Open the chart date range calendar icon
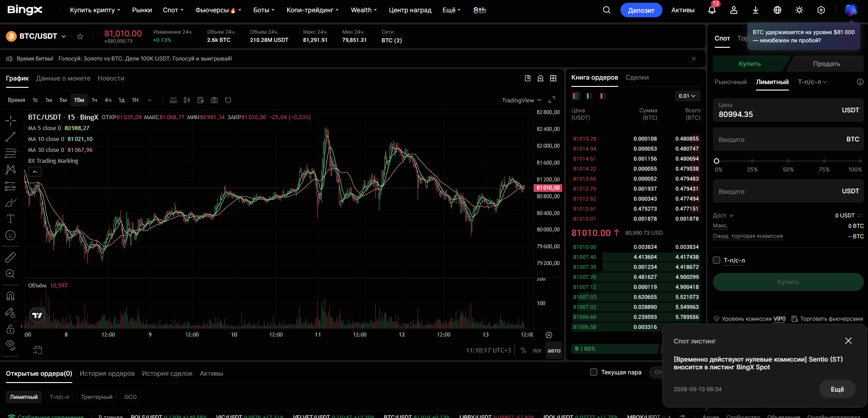This screenshot has width=868, height=418. (38, 350)
